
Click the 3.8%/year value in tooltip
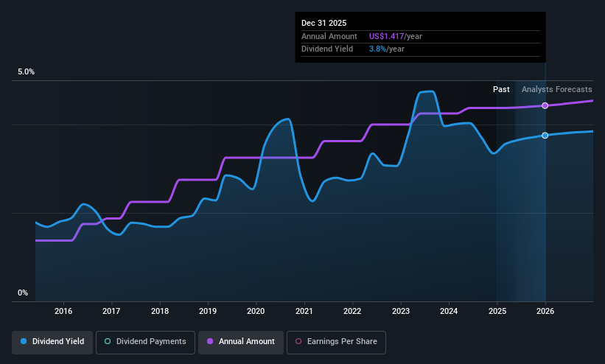[387, 49]
